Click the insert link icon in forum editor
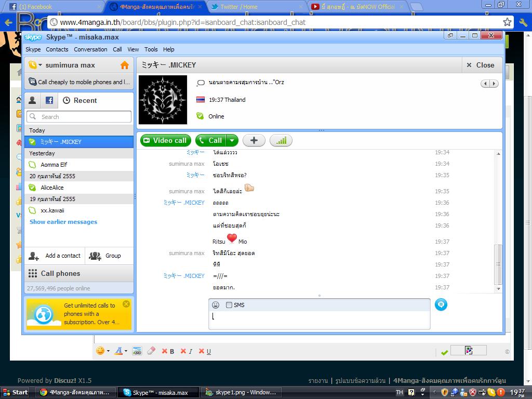 pos(137,351)
